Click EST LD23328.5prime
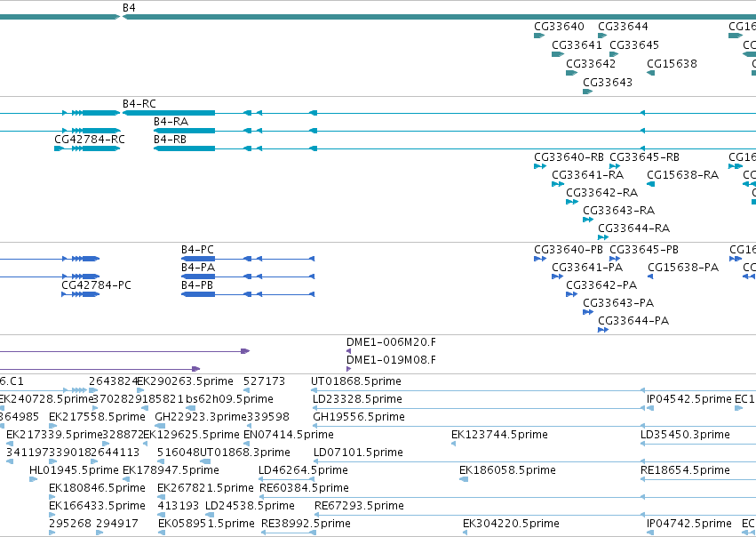This screenshot has height=537, width=756. (x=357, y=399)
